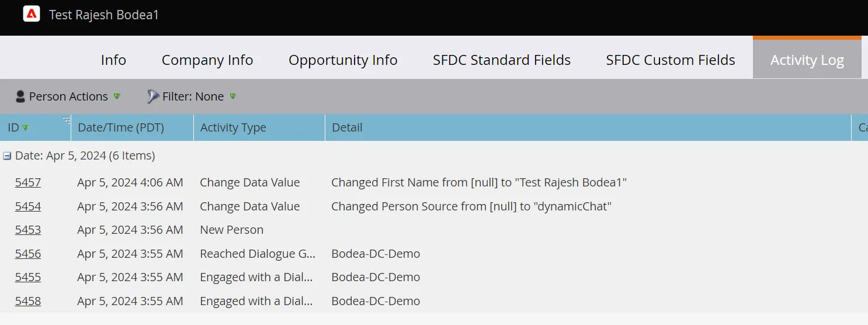Go to Opportunity Info tab
The height and width of the screenshot is (325, 868).
pos(343,60)
